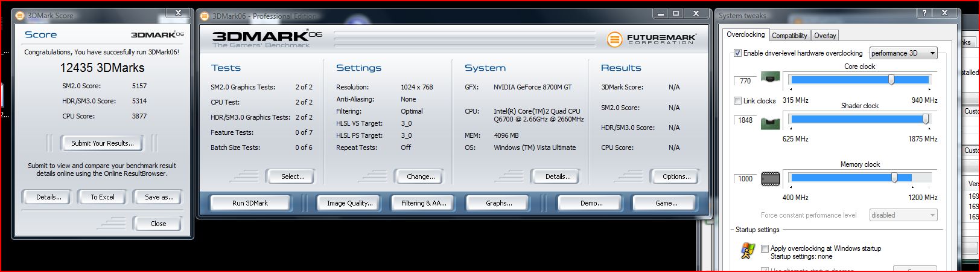Viewport: 980px width, 272px height.
Task: Click the Core clock slider handle
Action: click(891, 80)
